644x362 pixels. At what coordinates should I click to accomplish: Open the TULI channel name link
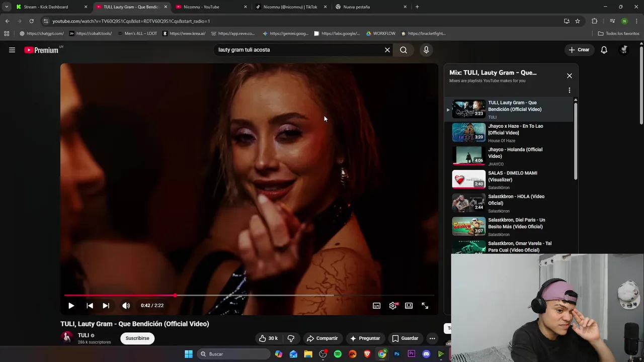pos(84,335)
